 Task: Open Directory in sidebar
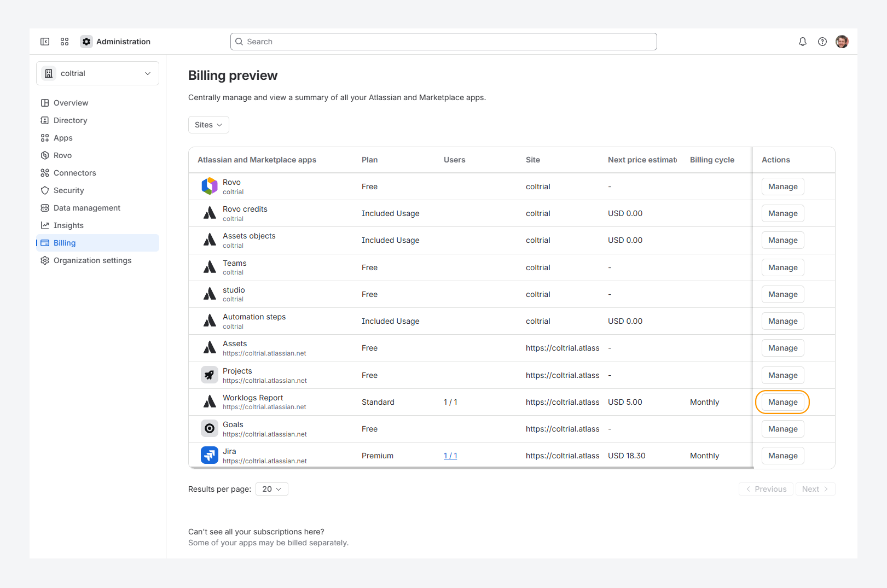click(97, 120)
